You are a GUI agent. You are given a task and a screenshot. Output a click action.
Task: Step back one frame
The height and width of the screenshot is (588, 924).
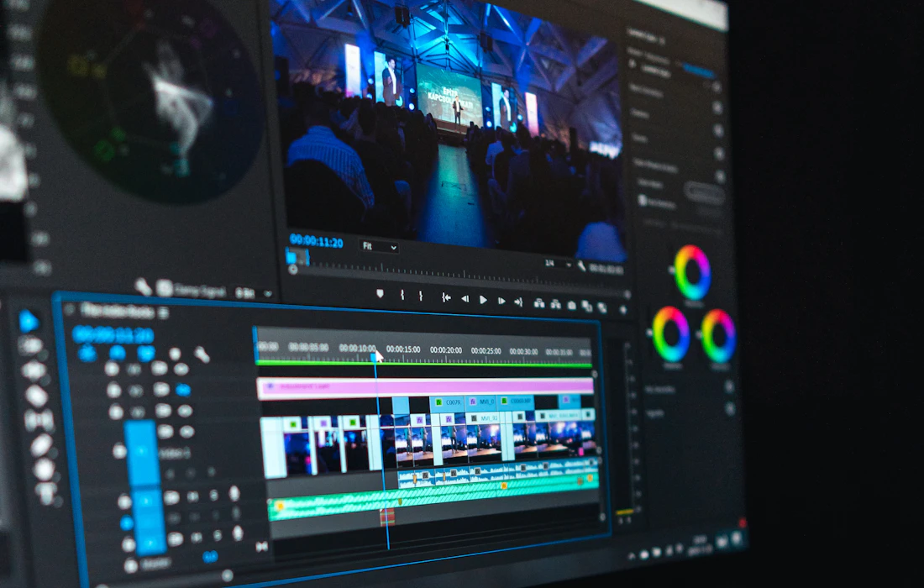(x=465, y=299)
